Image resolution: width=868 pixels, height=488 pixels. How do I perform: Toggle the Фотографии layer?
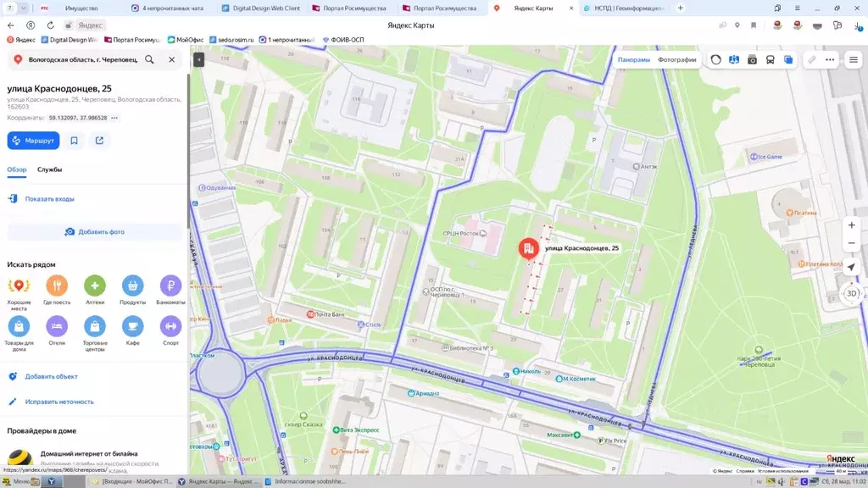coord(676,60)
